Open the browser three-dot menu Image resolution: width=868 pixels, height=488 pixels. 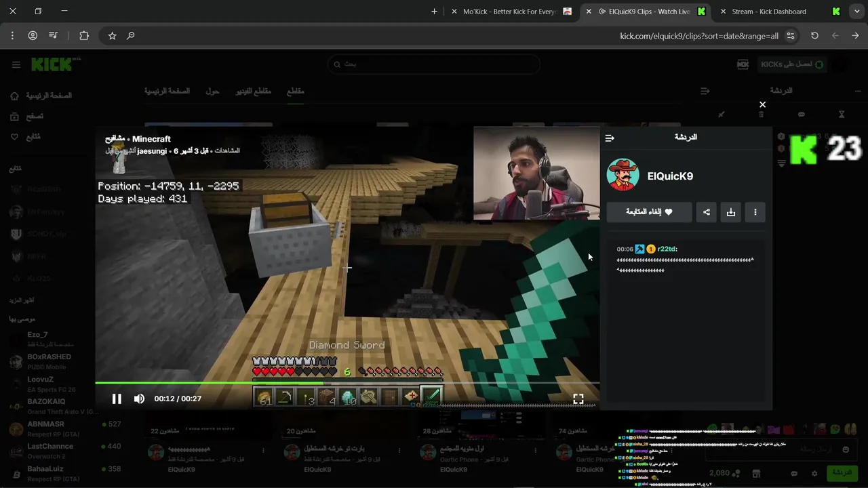[12, 36]
